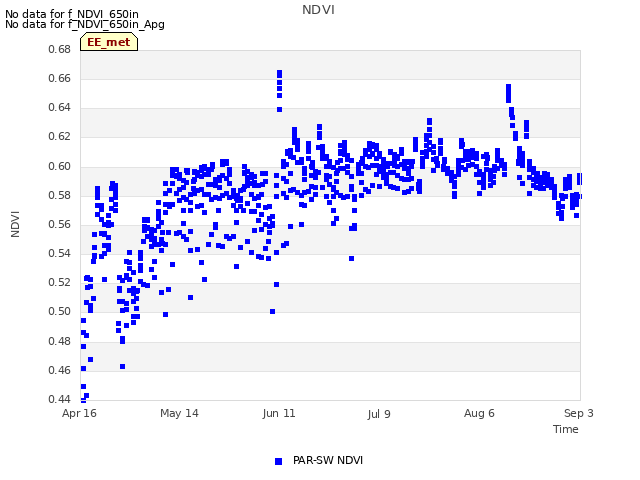Click the Apr 16 x-axis tick label
Image resolution: width=640 pixels, height=480 pixels.
pos(79,413)
